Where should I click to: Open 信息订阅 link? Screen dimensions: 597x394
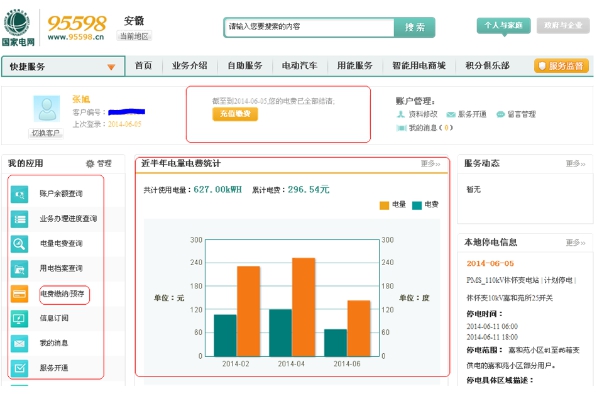pos(54,318)
